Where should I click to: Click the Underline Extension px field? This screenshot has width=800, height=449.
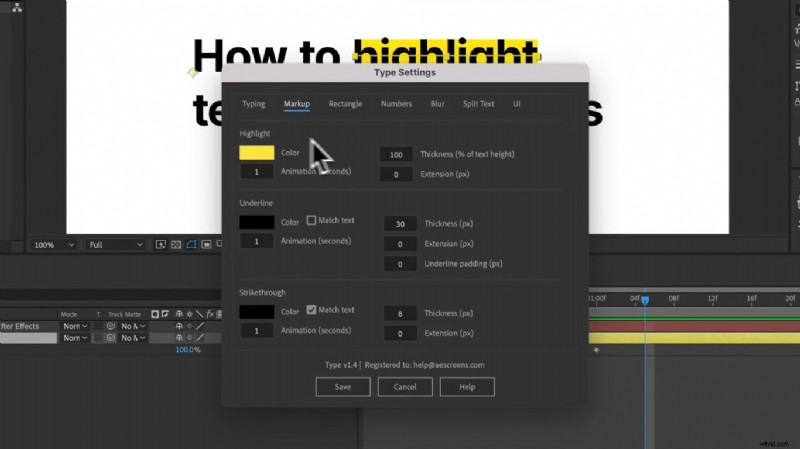400,244
